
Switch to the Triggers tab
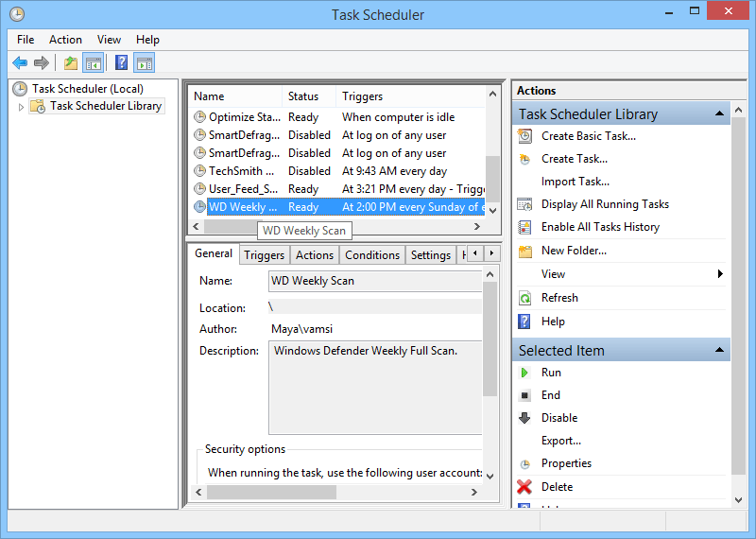click(x=265, y=255)
